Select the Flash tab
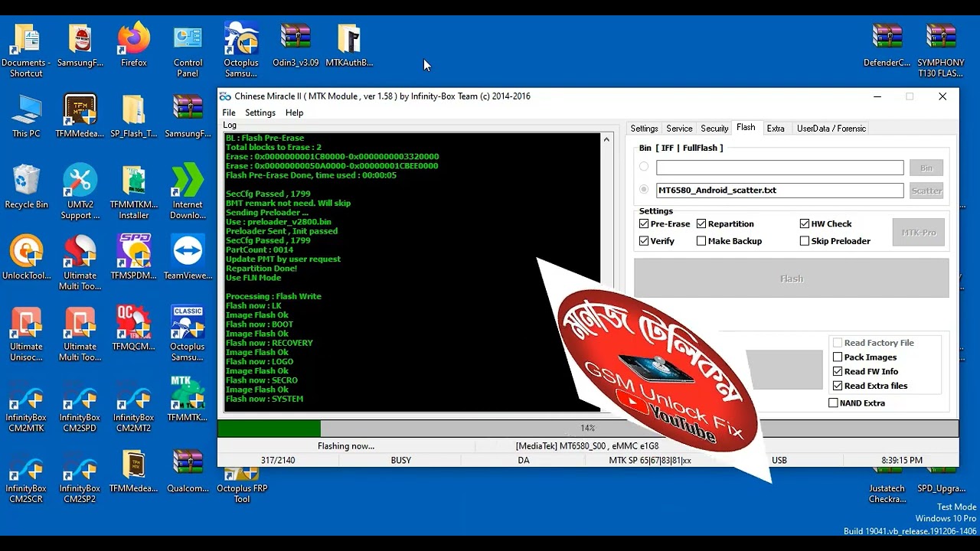980x551 pixels. coord(746,128)
